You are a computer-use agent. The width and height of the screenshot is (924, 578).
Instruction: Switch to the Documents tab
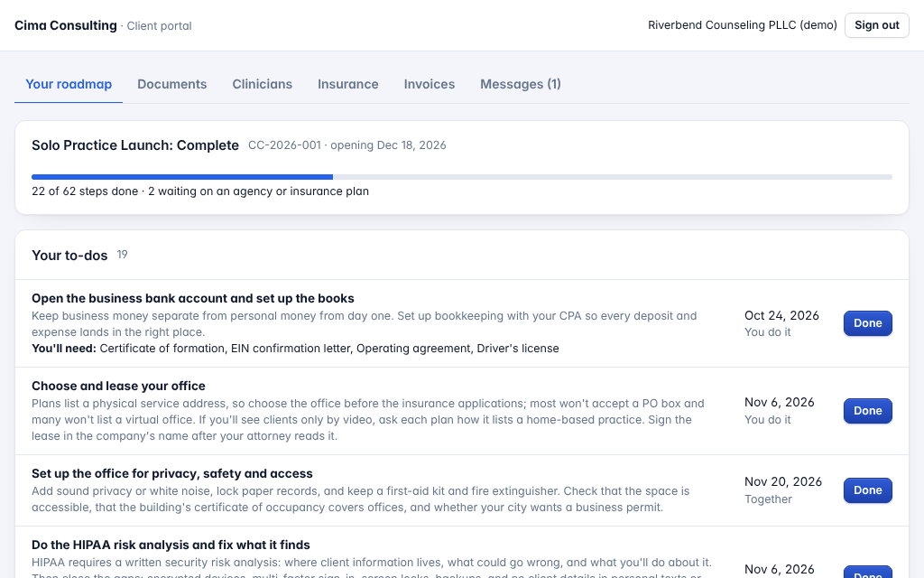pyautogui.click(x=172, y=84)
